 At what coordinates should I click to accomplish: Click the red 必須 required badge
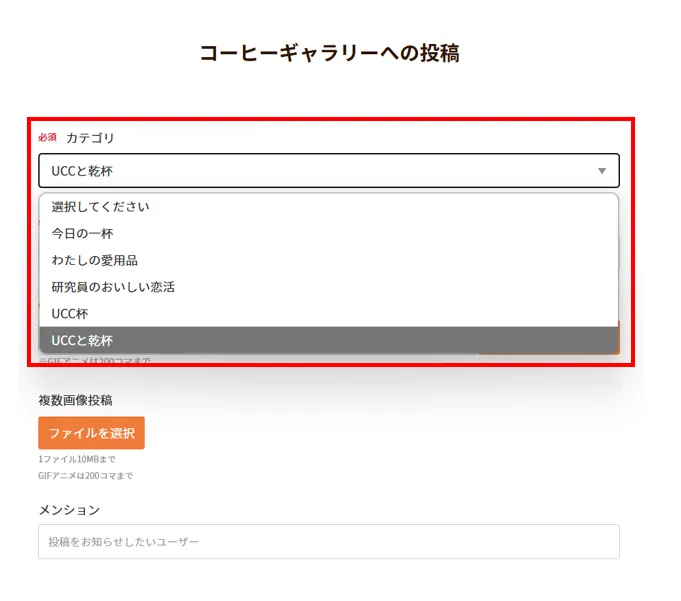47,137
